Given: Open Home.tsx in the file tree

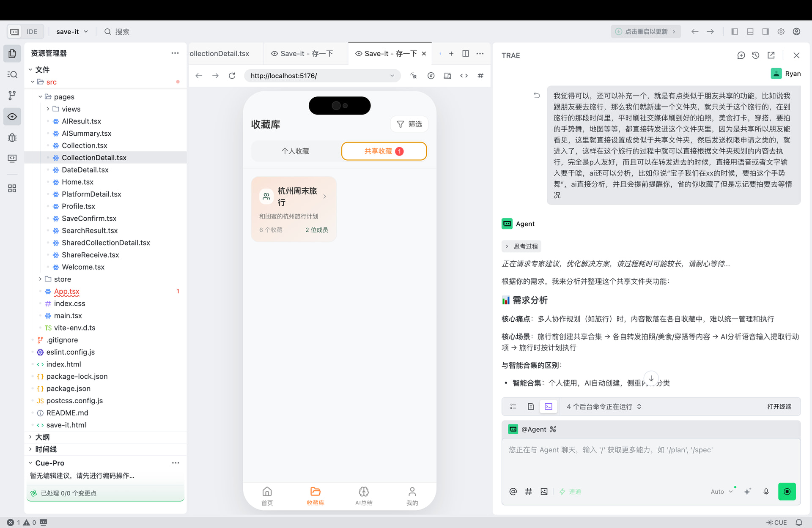Looking at the screenshot, I should [x=77, y=182].
